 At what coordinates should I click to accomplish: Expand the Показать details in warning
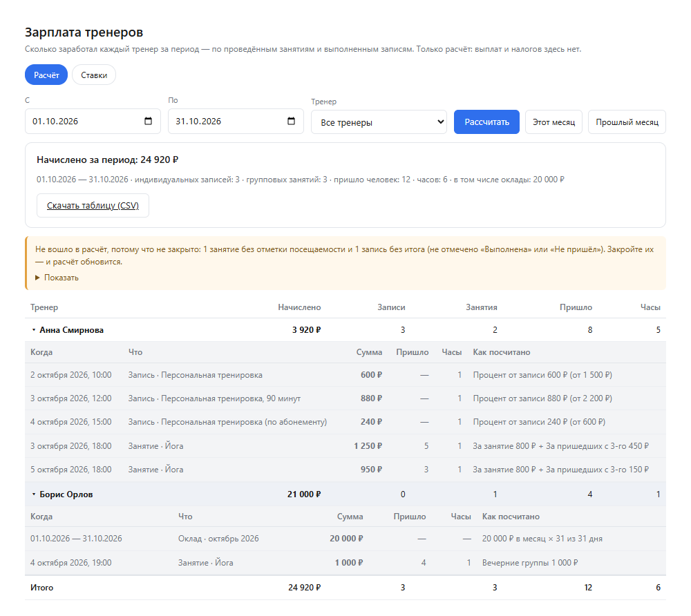[x=57, y=278]
